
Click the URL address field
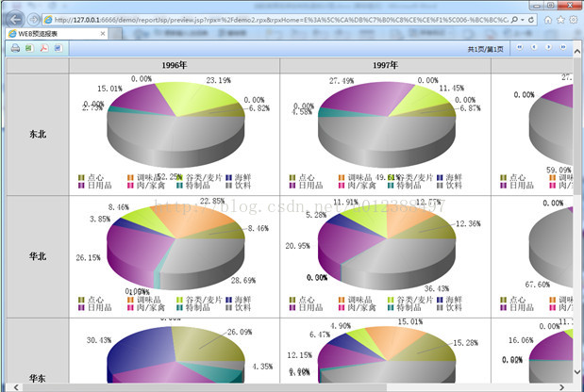281,20
